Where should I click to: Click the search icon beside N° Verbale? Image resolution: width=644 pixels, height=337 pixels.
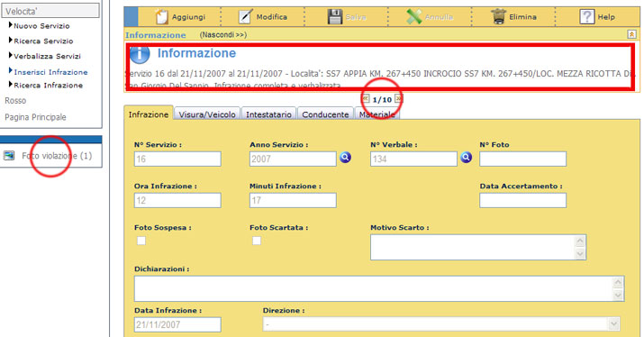467,158
